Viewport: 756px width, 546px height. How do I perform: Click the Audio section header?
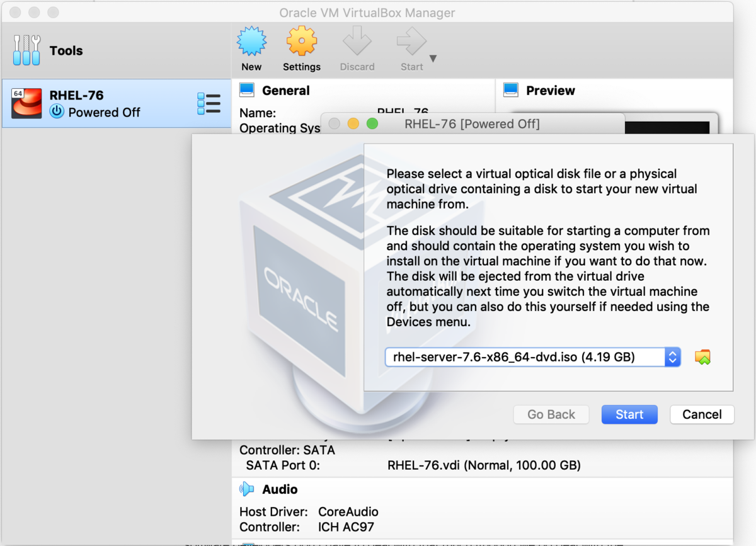pyautogui.click(x=280, y=489)
